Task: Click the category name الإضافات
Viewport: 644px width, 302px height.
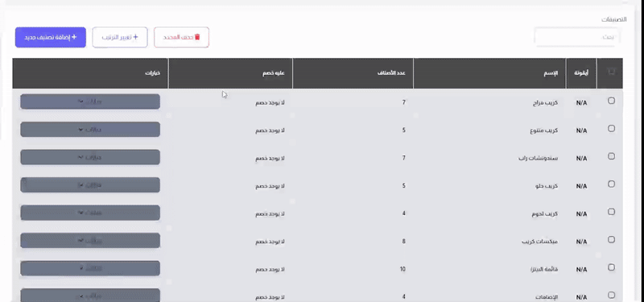Action: tap(547, 297)
